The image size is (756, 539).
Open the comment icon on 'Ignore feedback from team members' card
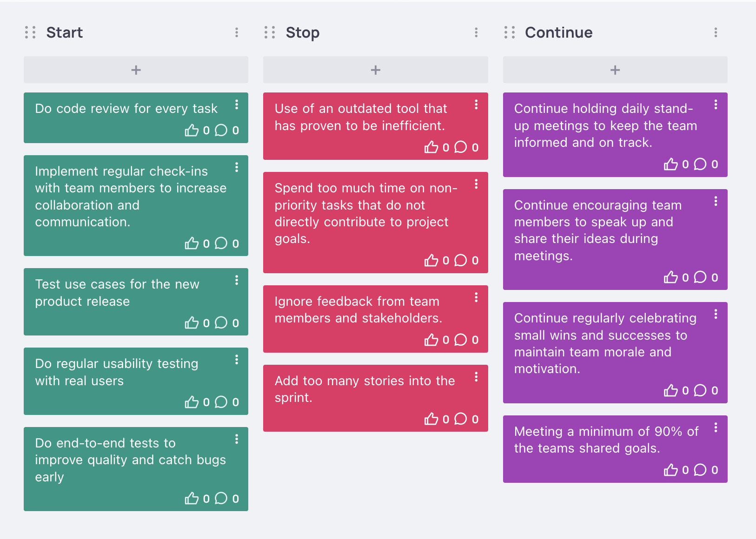461,340
